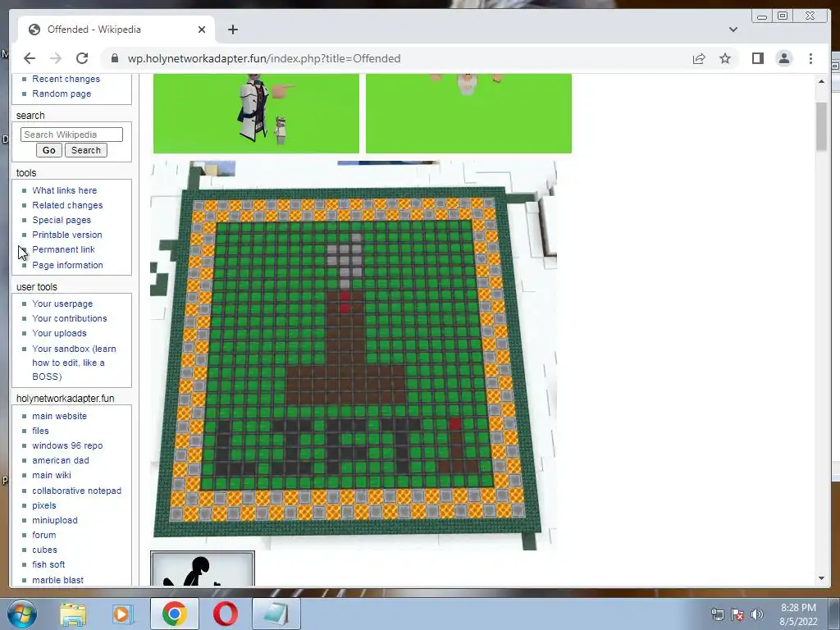Click the browser forward arrow

coord(56,58)
